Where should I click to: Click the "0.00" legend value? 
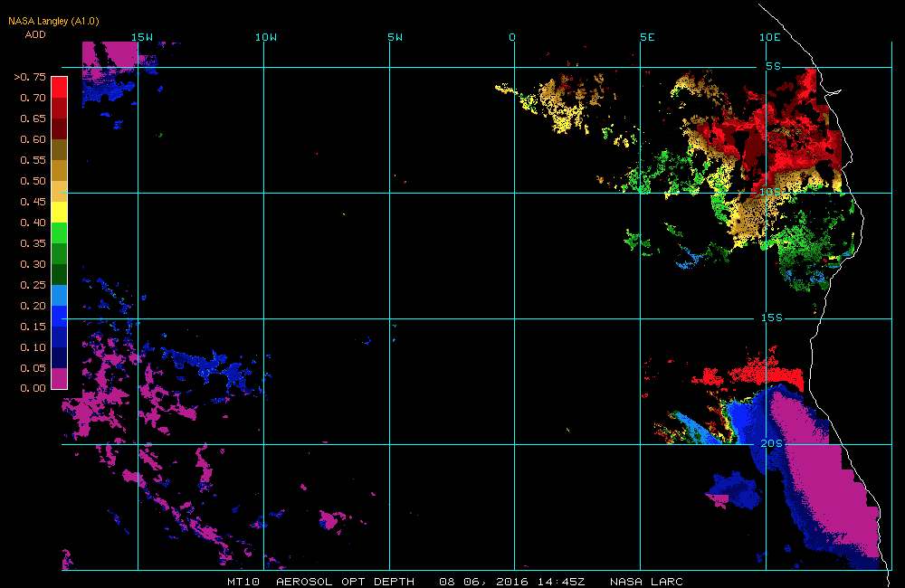tap(33, 388)
